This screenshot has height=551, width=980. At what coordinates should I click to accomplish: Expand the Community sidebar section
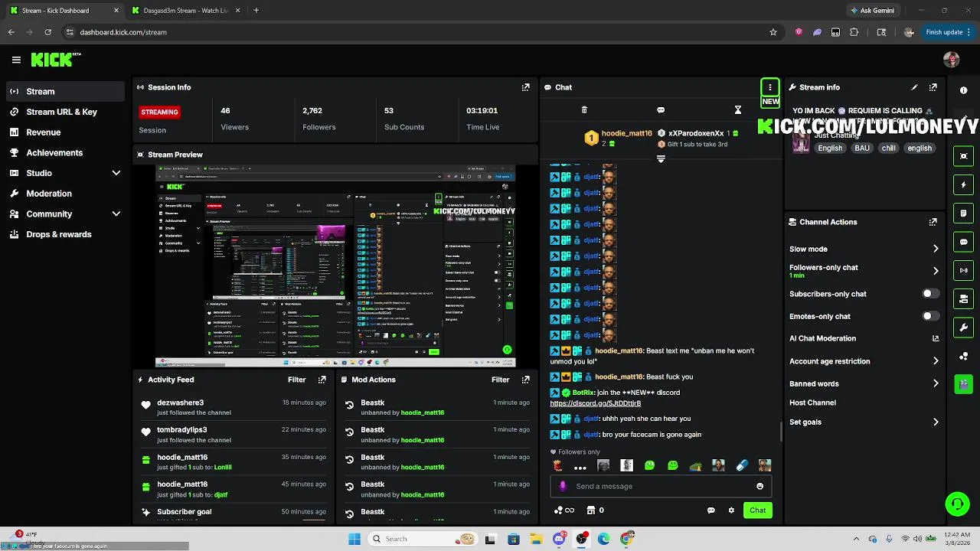(x=116, y=214)
